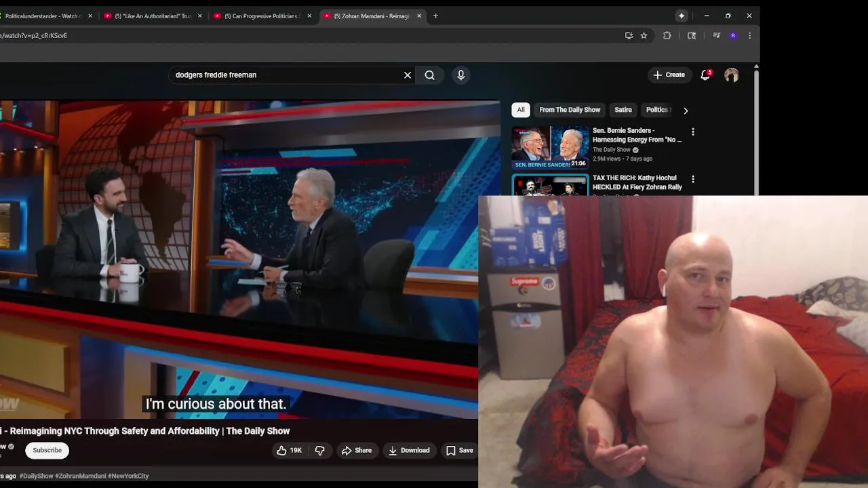Click the Create button
Viewport: 868px width, 488px height.
tap(669, 75)
